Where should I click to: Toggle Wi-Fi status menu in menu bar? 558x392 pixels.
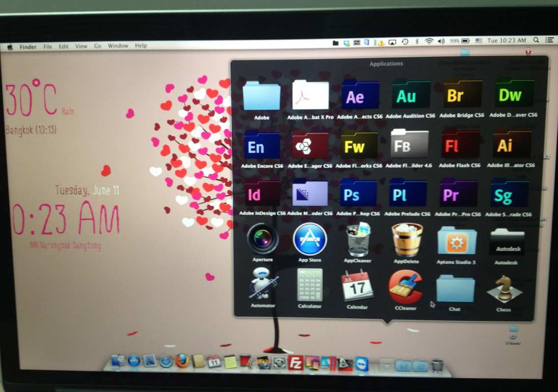tap(429, 41)
